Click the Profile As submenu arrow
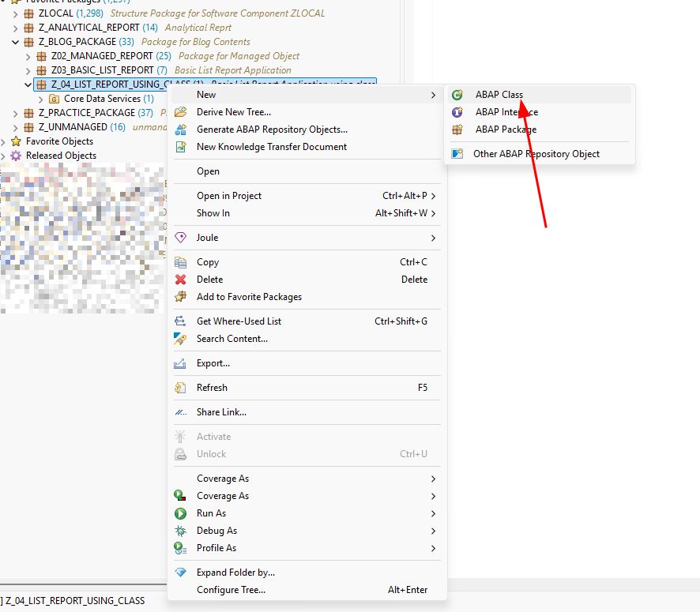700x612 pixels. (x=433, y=548)
